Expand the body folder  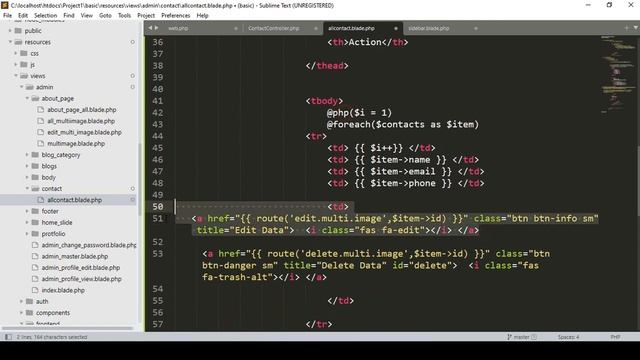point(27,178)
